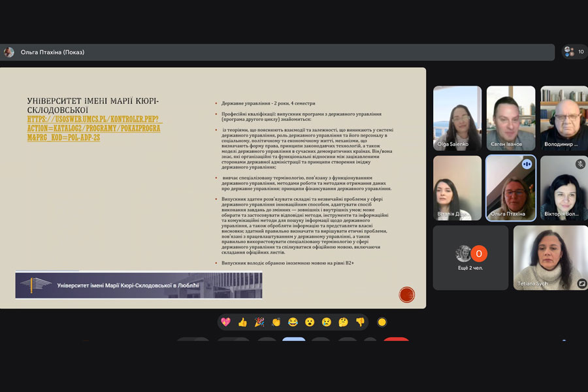Send the thumbs up reaction

(x=242, y=322)
